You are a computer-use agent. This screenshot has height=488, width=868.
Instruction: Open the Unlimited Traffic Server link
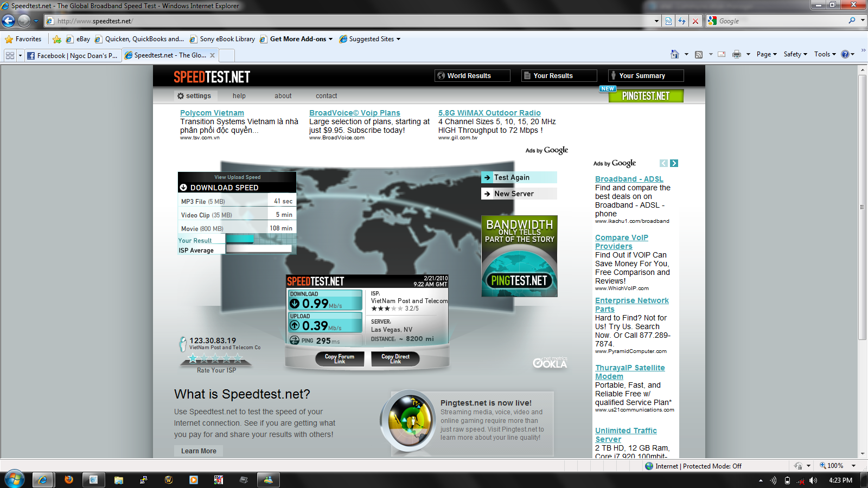pyautogui.click(x=626, y=435)
